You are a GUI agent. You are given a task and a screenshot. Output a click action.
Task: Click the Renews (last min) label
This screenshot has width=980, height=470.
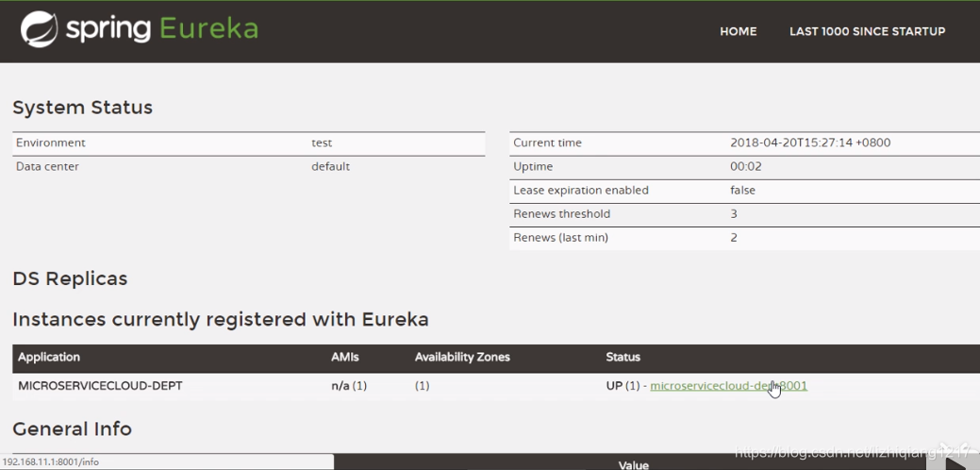(560, 238)
